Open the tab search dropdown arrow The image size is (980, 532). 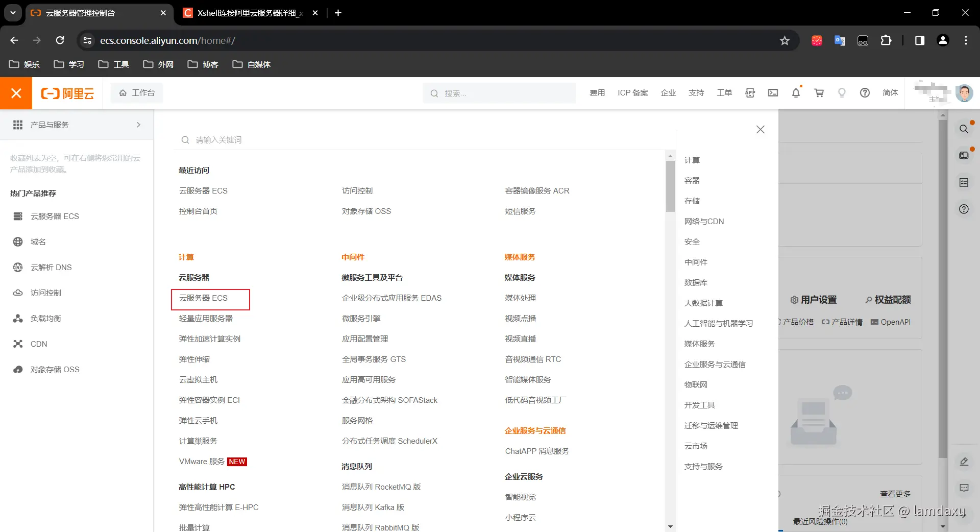13,13
